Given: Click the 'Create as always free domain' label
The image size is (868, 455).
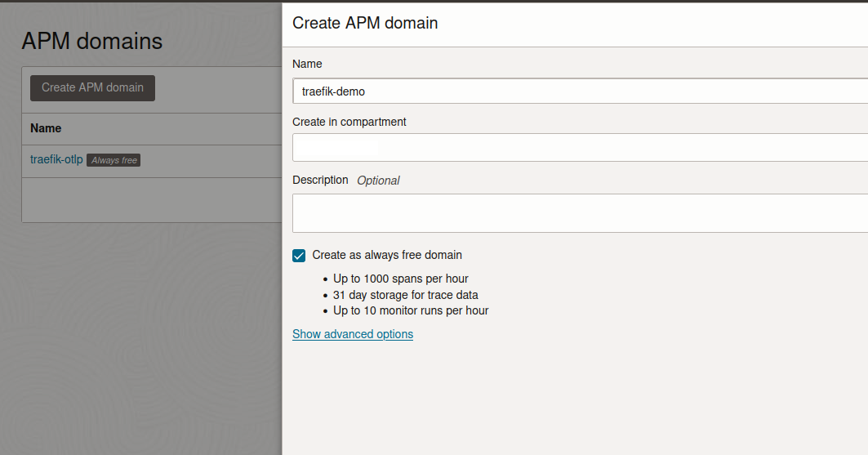Looking at the screenshot, I should (x=387, y=255).
